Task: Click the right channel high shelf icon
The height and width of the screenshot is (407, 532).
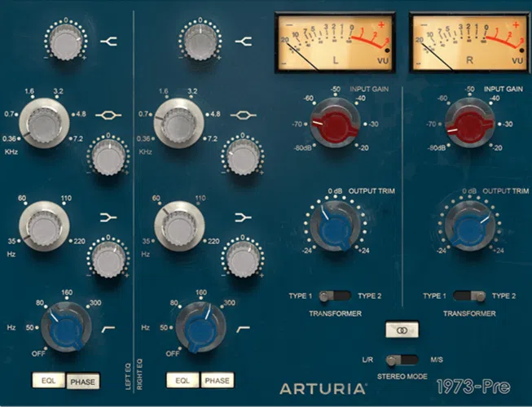Action: click(243, 39)
